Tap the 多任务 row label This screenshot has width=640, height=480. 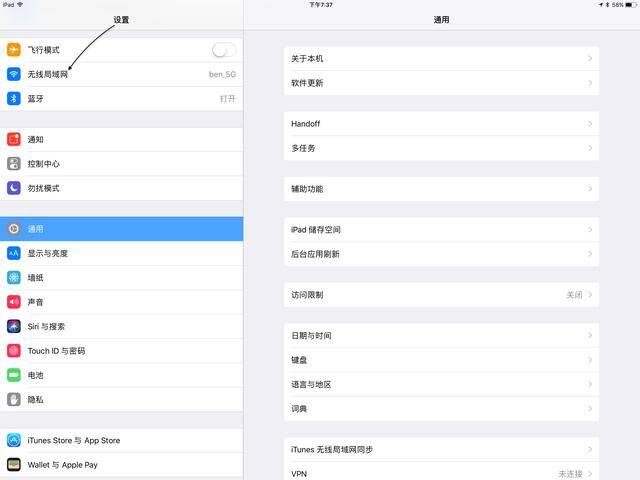point(303,148)
